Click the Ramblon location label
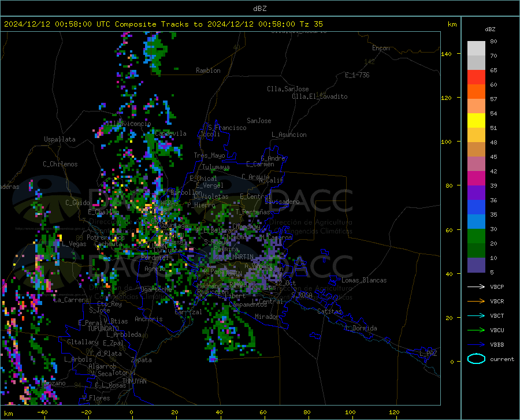Screen dimensions: 520x420 [208, 70]
